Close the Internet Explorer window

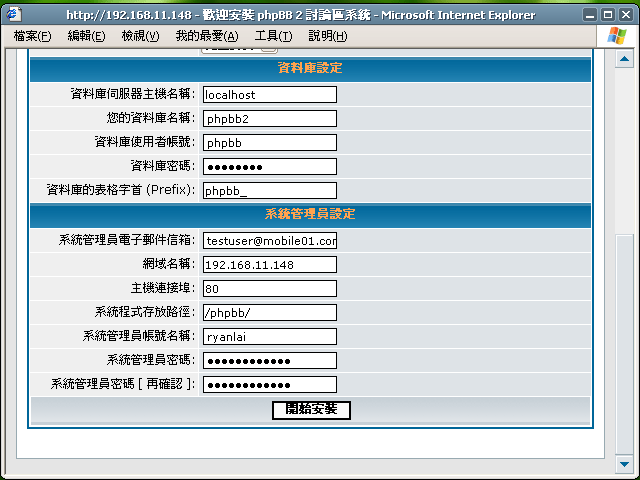(x=626, y=15)
